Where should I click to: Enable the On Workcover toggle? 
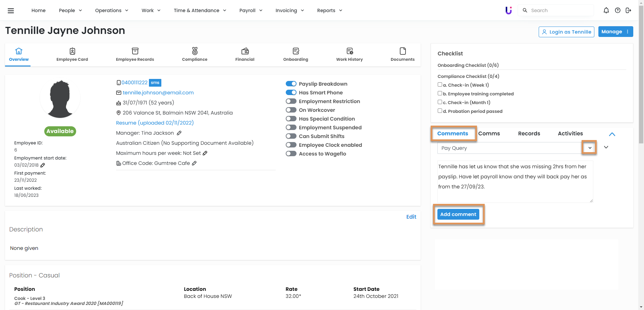point(291,110)
